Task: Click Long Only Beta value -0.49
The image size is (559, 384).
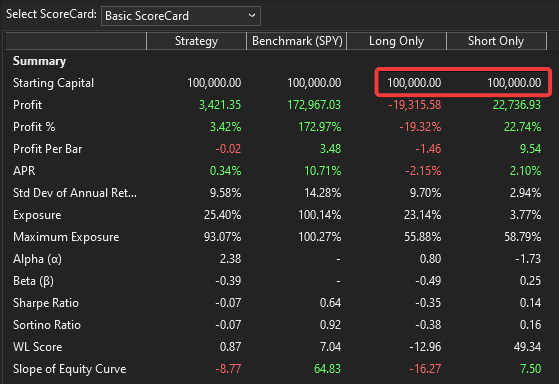Action: click(x=429, y=281)
